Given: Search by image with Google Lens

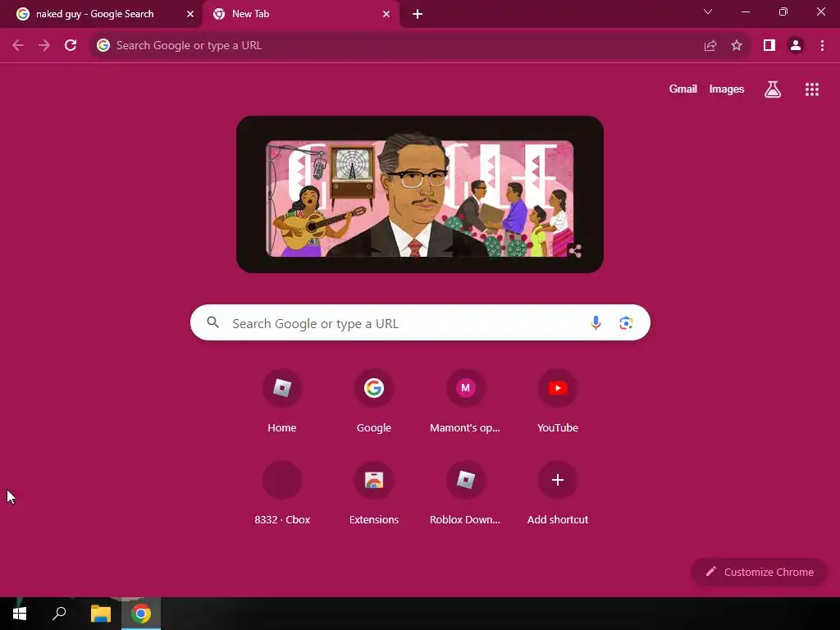Looking at the screenshot, I should point(626,323).
